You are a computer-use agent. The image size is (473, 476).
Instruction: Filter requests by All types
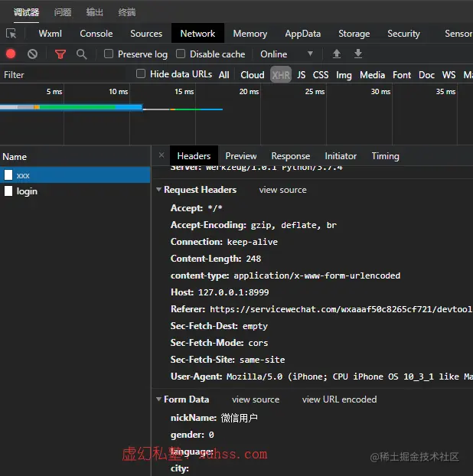224,75
